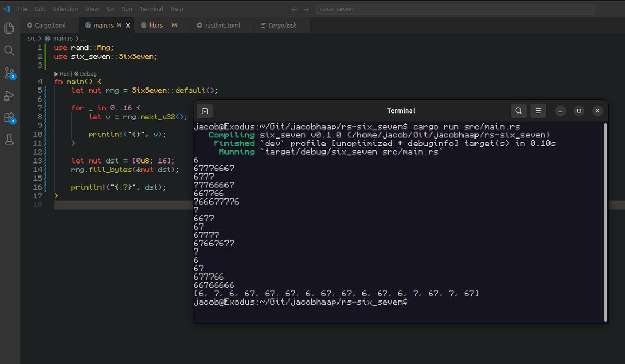This screenshot has width=625, height=364.
Task: Open the Go menu
Action: coord(110,9)
